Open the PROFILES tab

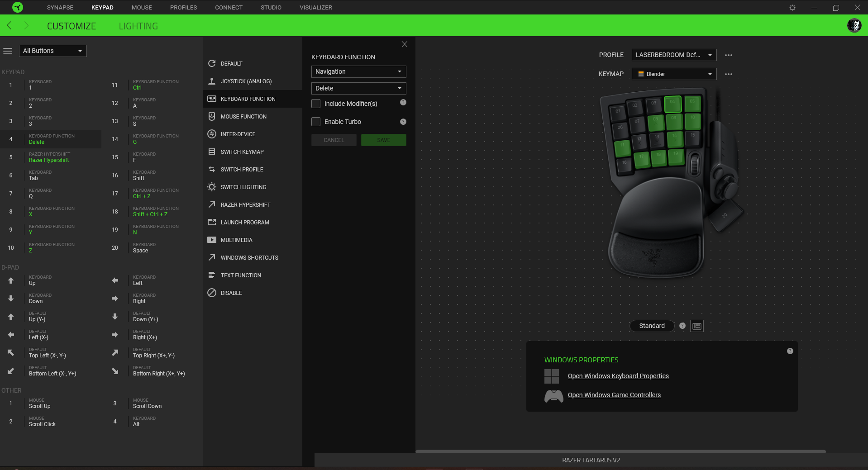tap(183, 7)
